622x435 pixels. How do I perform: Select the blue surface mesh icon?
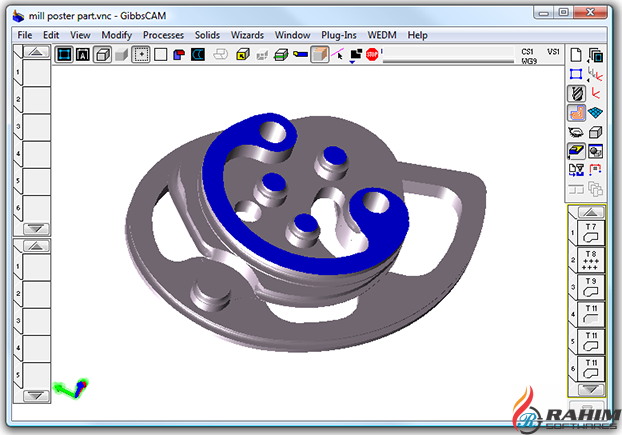(596, 113)
